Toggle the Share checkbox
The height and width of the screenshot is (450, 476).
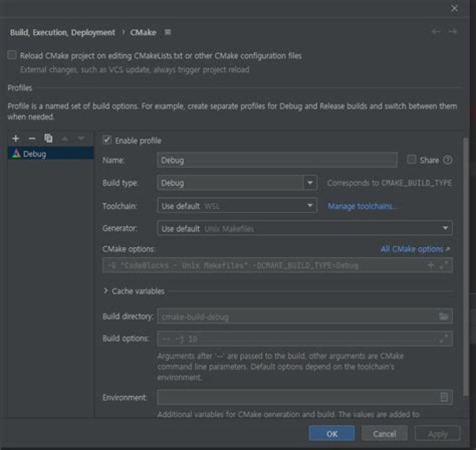(411, 159)
